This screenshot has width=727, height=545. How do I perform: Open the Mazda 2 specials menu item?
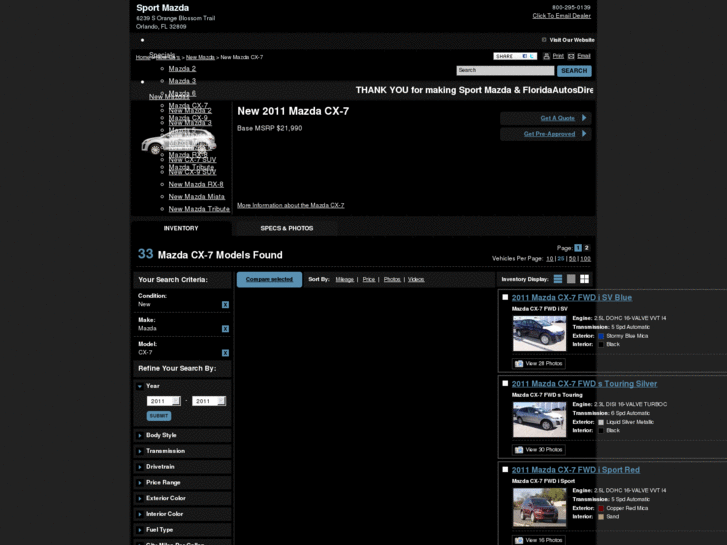[x=182, y=69]
